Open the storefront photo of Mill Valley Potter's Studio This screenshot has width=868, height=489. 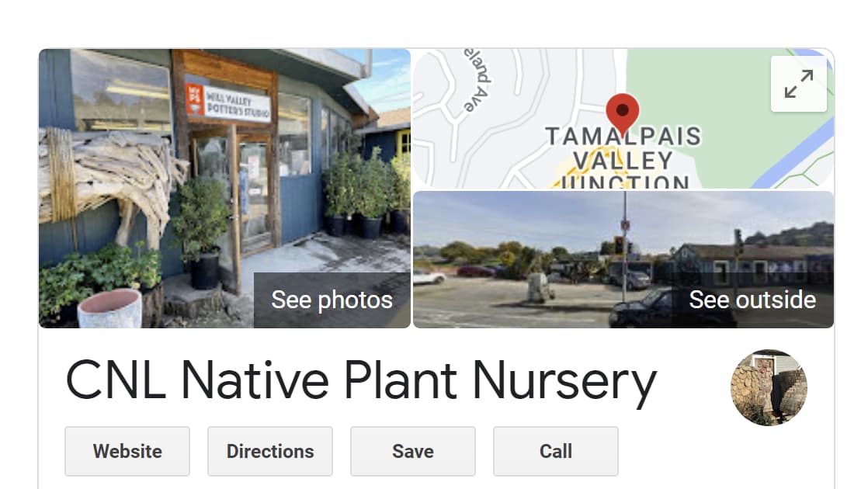tap(224, 188)
